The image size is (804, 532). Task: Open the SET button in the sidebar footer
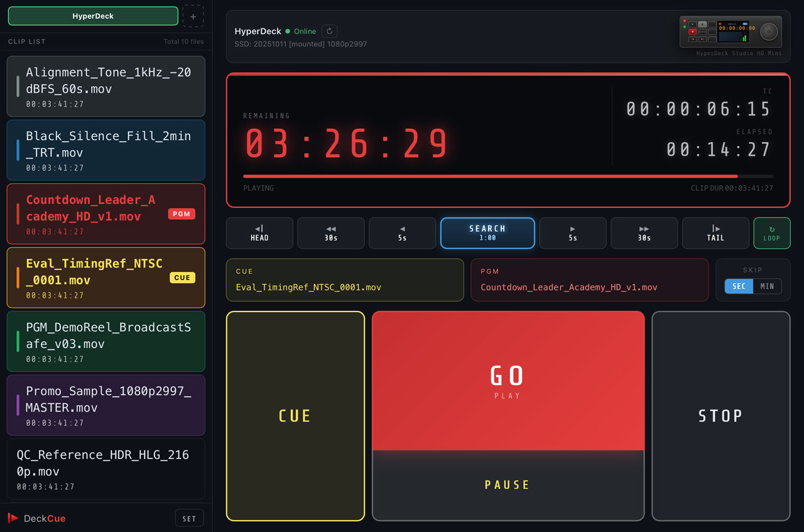pos(189,519)
